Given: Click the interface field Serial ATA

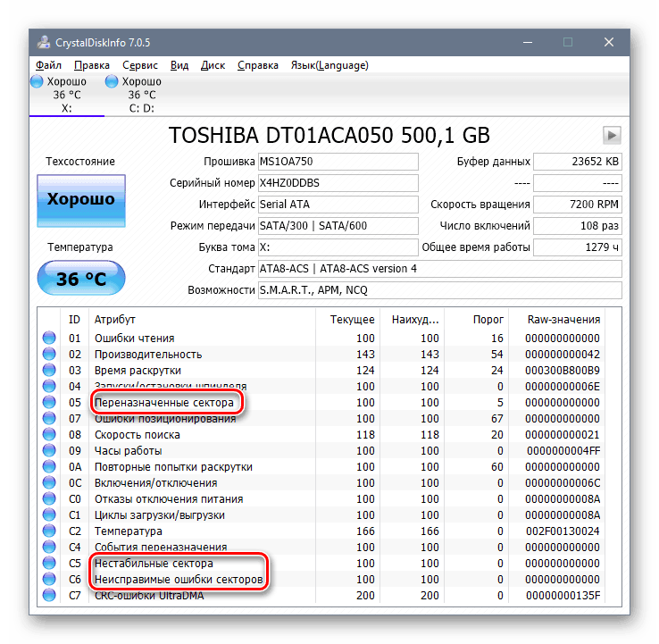Looking at the screenshot, I should [338, 205].
